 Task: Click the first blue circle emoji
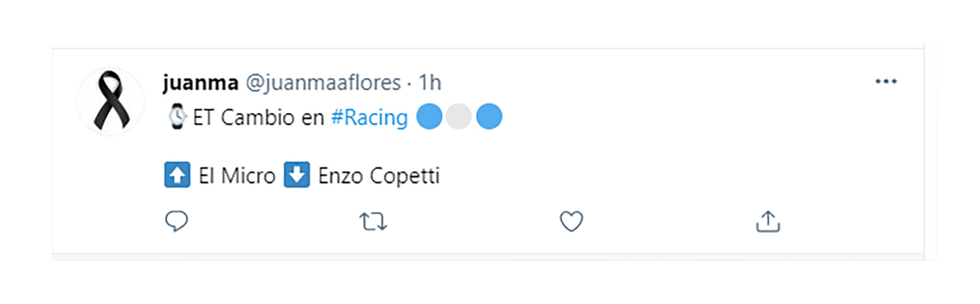point(429,116)
